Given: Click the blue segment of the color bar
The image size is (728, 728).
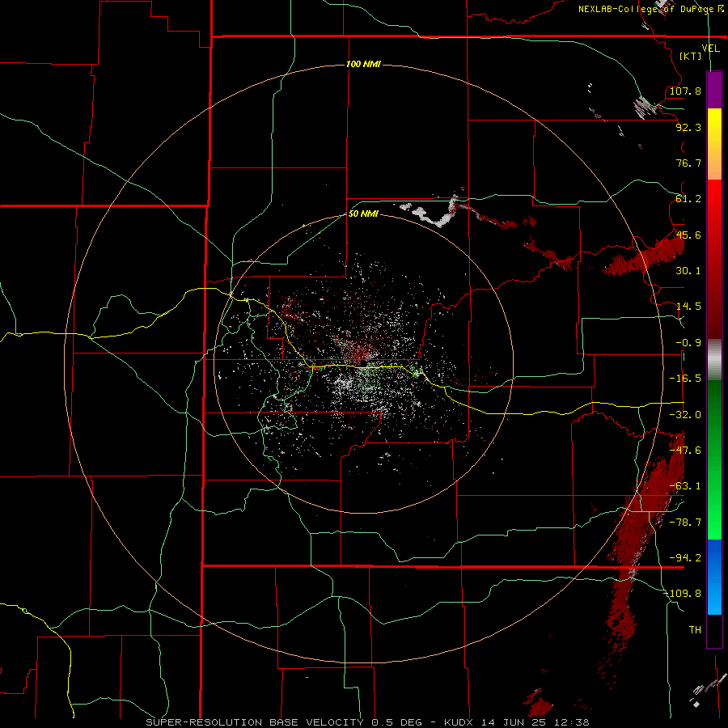Looking at the screenshot, I should 714,577.
